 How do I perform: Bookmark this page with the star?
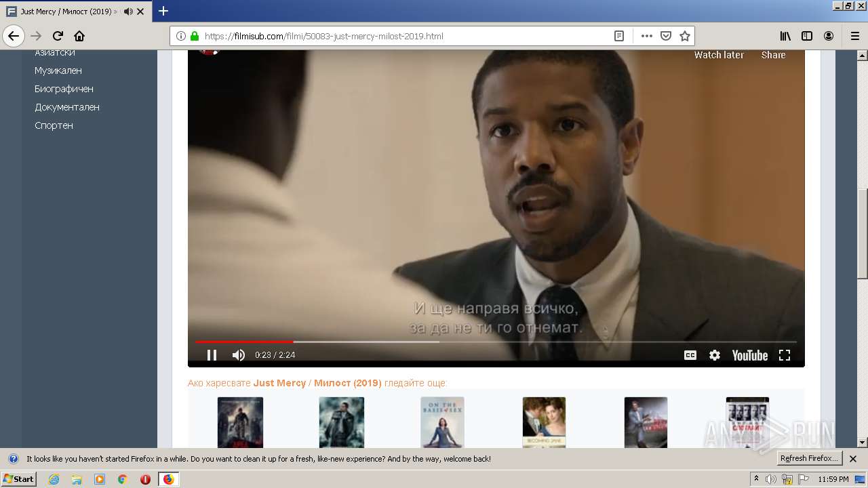685,36
